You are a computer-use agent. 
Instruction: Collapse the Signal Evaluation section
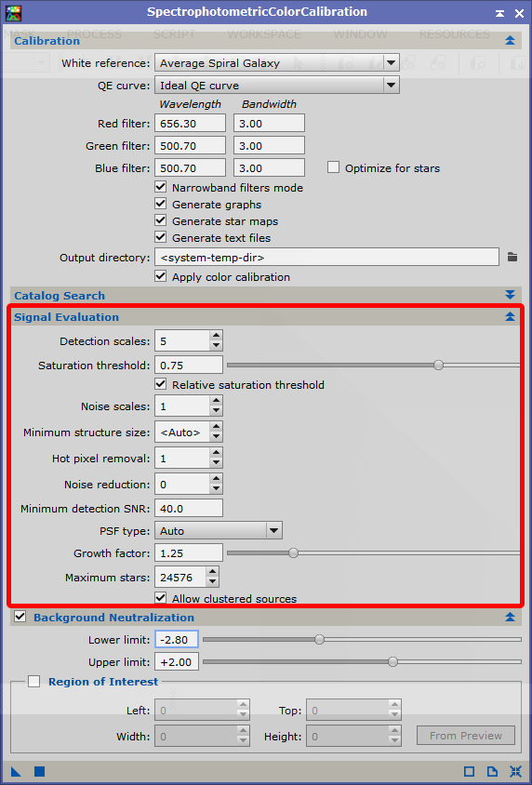(510, 316)
